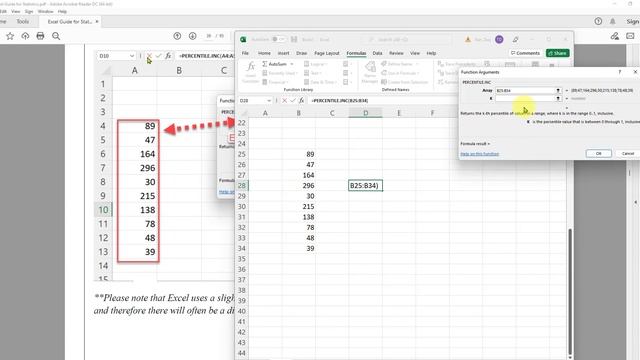Open the Excel Data tab
This screenshot has width=640, height=360.
coord(377,53)
